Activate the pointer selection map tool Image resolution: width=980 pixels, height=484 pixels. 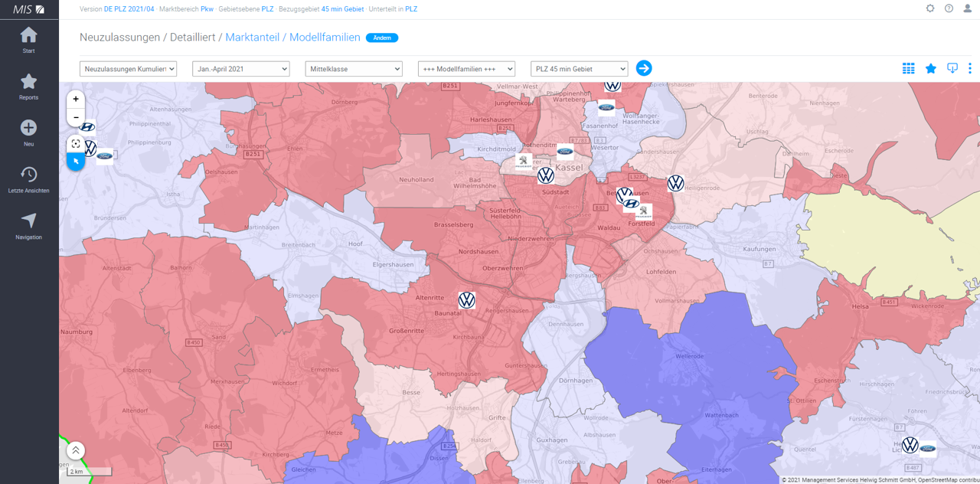pyautogui.click(x=76, y=162)
